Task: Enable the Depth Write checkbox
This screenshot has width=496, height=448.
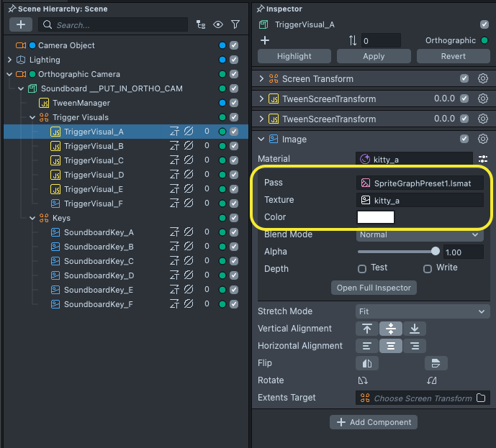Action: [428, 268]
